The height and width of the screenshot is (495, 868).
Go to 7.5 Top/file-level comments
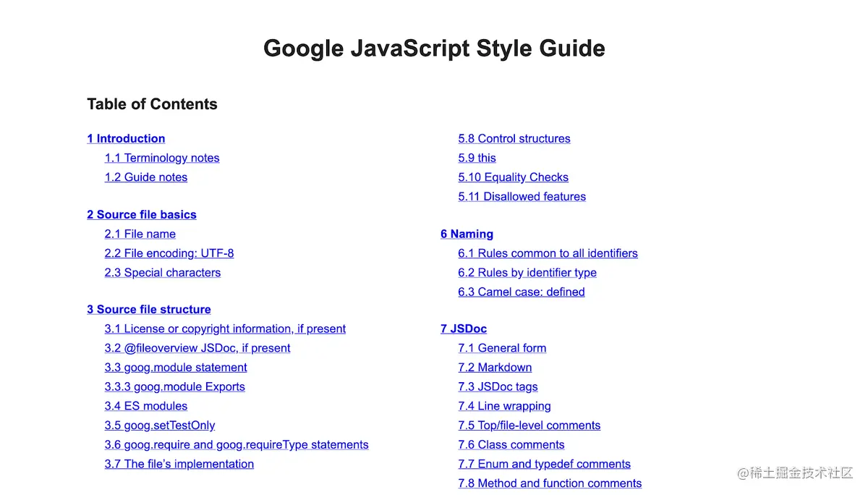529,426
